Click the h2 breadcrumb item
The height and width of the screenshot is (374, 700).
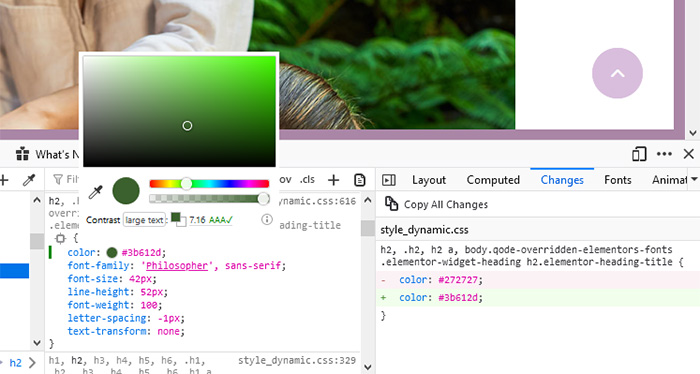[x=16, y=363]
